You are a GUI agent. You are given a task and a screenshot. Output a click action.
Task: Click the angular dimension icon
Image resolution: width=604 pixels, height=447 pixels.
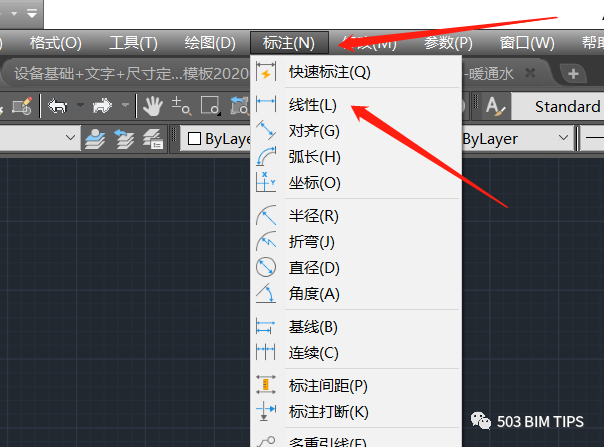[266, 293]
